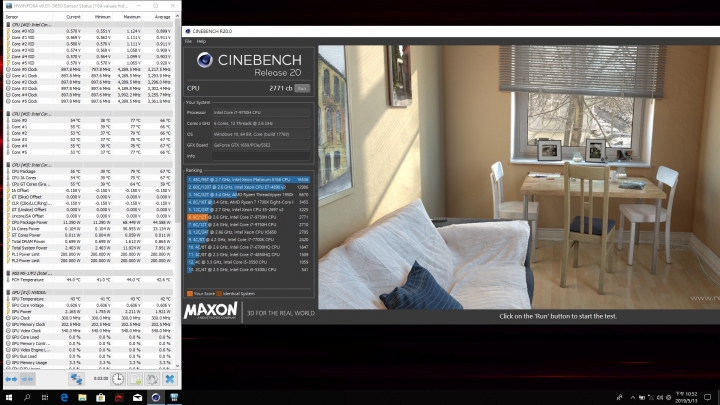Open the network remote monitoring icon in HWiNFO
Viewport: 720px width, 405px height.
[76, 379]
